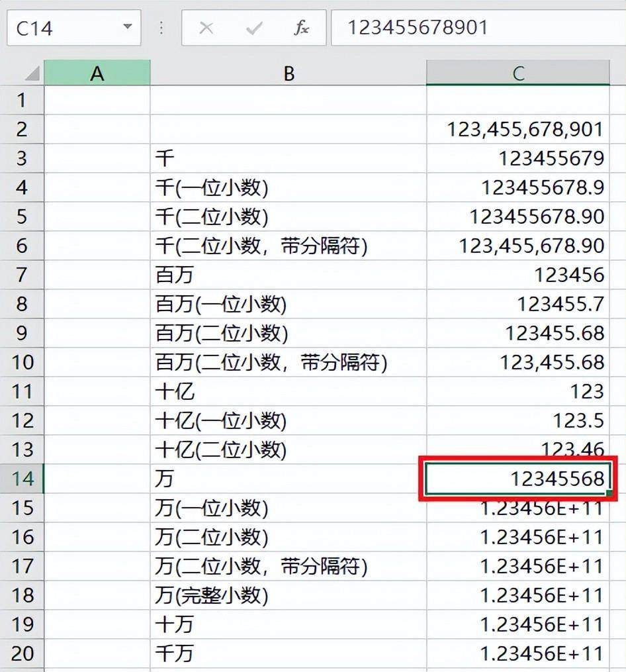Viewport: 626px width, 672px height.
Task: Select row 1 header
Action: 22,100
